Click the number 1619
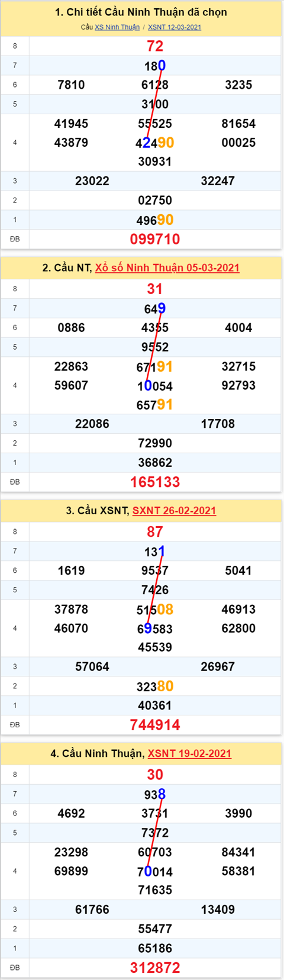 coord(71,570)
